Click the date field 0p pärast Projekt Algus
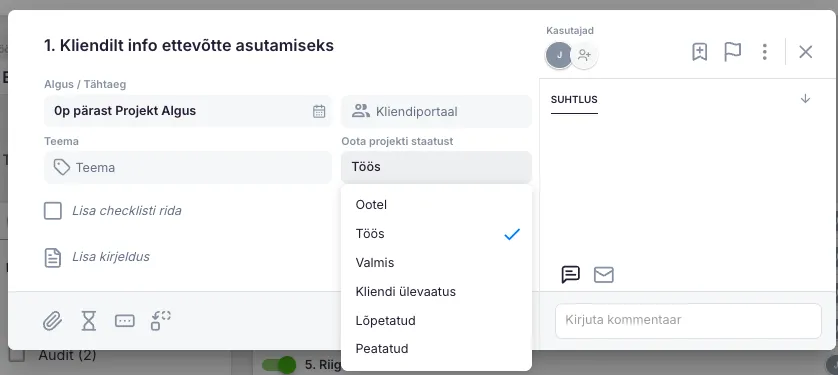This screenshot has width=838, height=375. tap(188, 111)
